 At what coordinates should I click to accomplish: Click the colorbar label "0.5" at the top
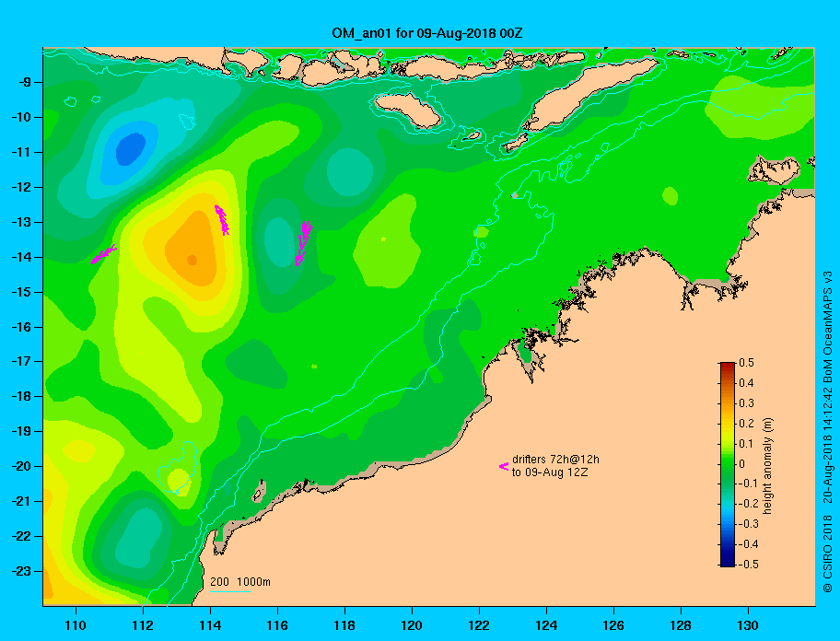point(746,363)
